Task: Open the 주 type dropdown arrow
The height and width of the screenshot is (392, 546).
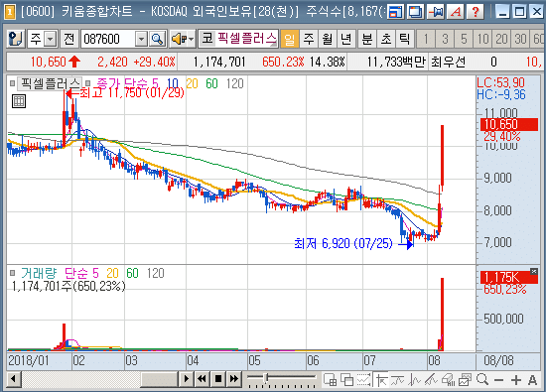Action: [51, 39]
